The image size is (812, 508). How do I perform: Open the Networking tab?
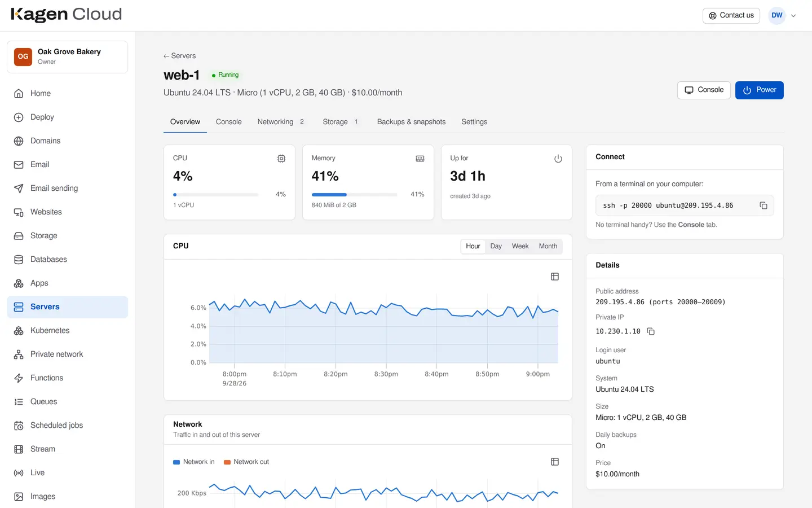click(281, 122)
